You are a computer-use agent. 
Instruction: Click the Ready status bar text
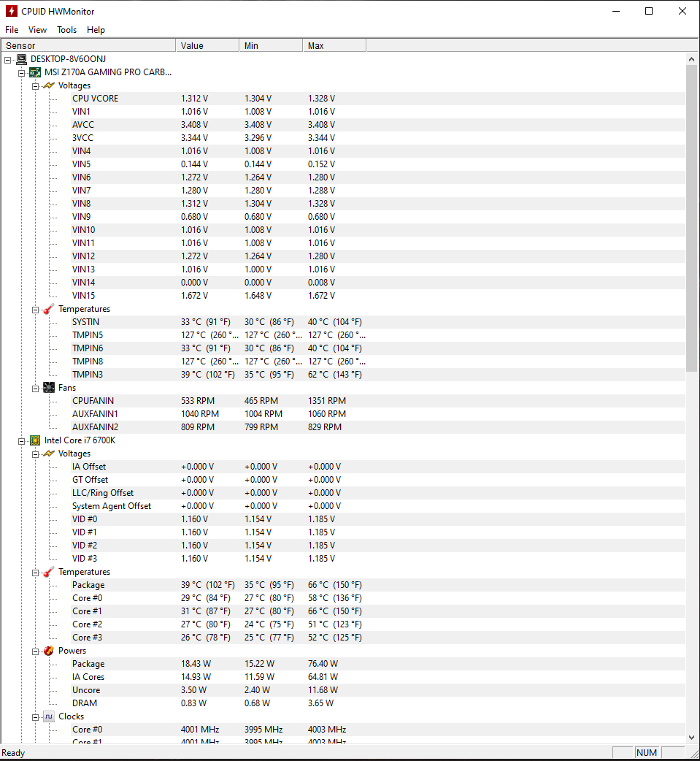13,753
